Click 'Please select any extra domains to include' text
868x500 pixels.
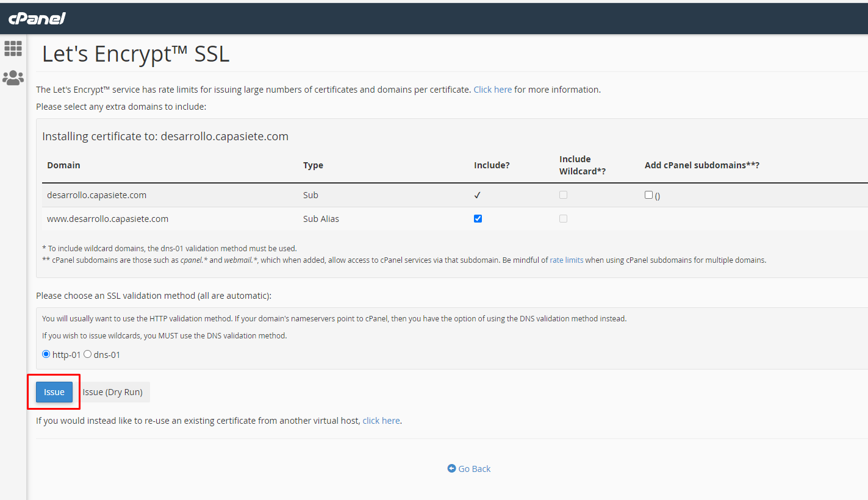pyautogui.click(x=121, y=107)
